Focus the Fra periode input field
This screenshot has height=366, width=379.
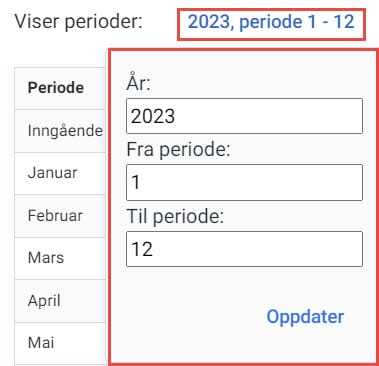244,182
